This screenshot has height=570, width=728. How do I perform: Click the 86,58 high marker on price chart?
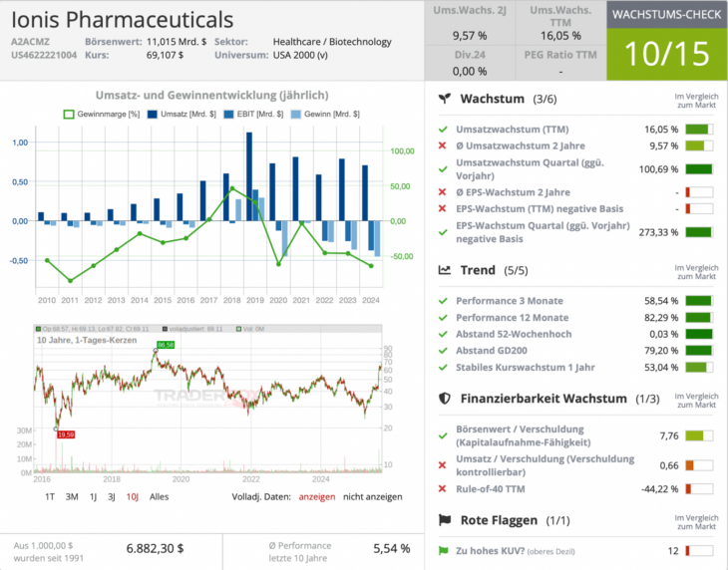point(165,345)
